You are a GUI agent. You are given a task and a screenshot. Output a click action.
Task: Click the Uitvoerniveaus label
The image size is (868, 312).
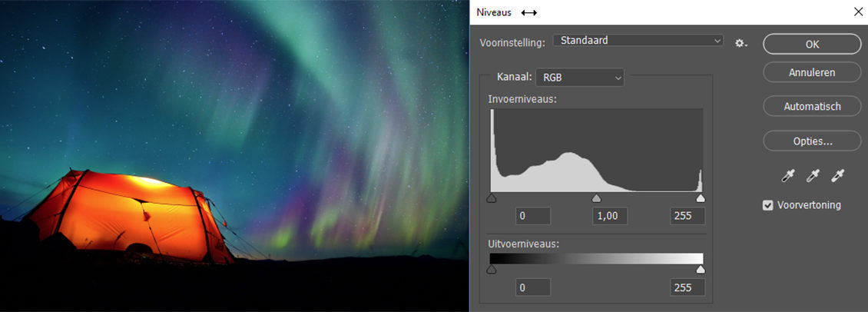[x=522, y=244]
